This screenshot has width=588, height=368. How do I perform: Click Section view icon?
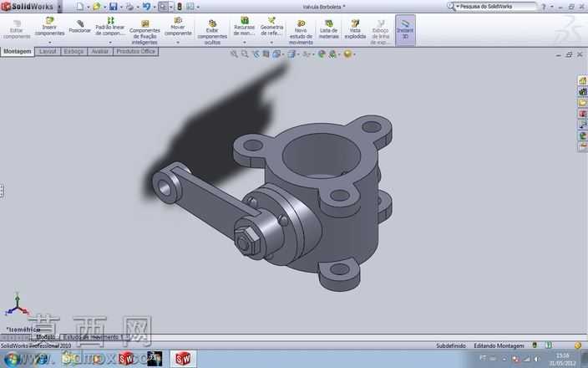click(x=266, y=54)
